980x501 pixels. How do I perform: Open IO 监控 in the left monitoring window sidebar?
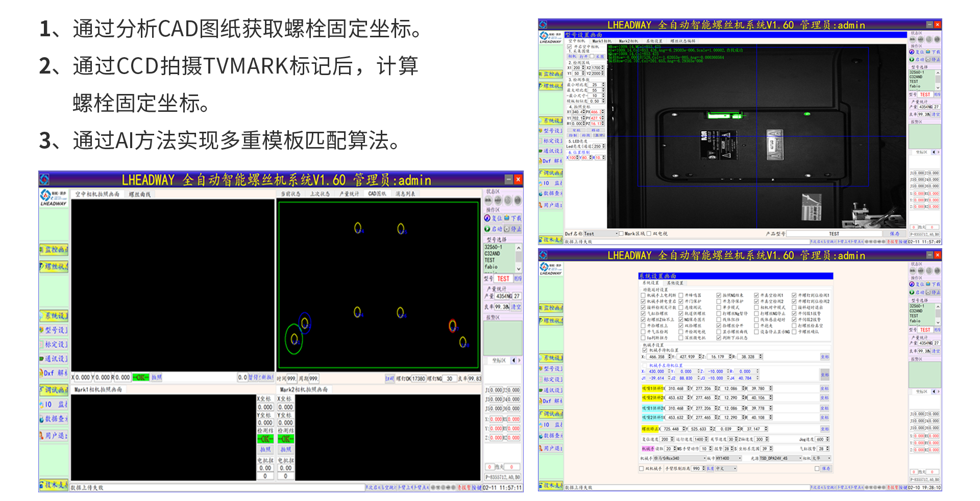point(54,404)
